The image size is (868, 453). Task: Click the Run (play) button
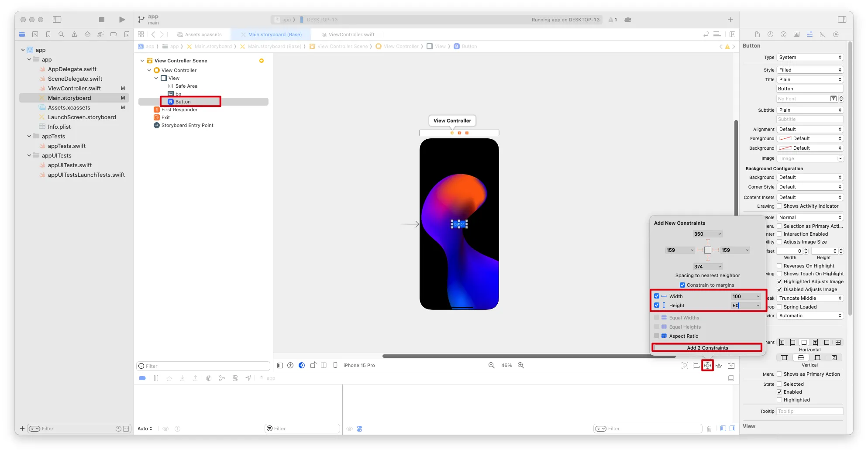coord(122,20)
